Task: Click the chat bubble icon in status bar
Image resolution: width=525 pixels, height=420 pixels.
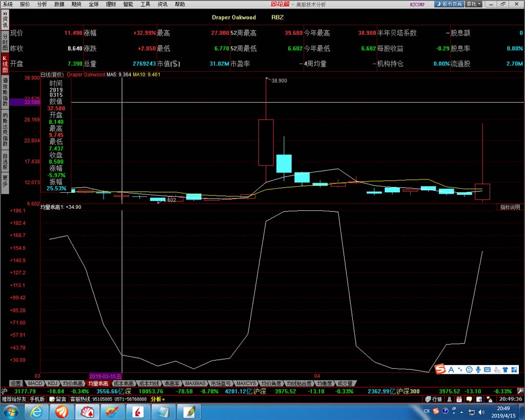Action: click(469, 399)
